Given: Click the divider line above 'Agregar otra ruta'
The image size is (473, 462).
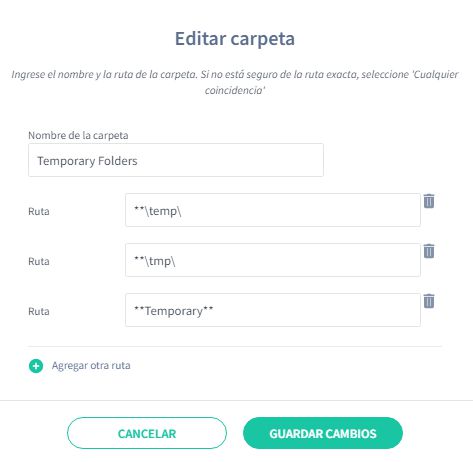Looking at the screenshot, I should point(235,347).
